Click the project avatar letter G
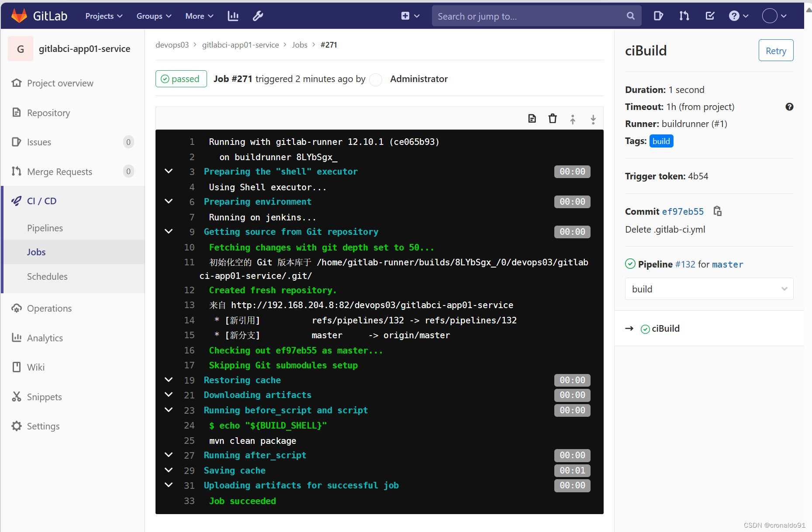The image size is (812, 532). [x=21, y=49]
